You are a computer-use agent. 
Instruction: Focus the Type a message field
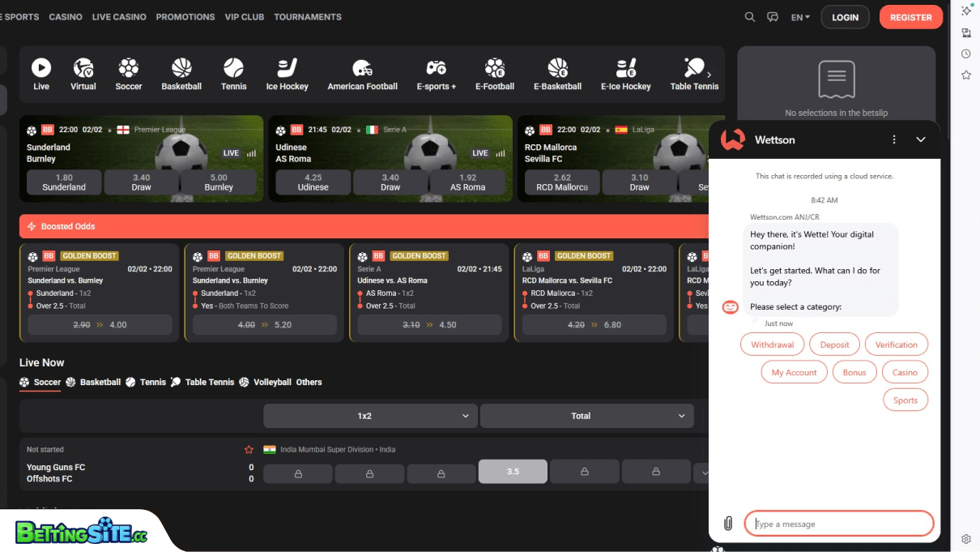point(839,524)
